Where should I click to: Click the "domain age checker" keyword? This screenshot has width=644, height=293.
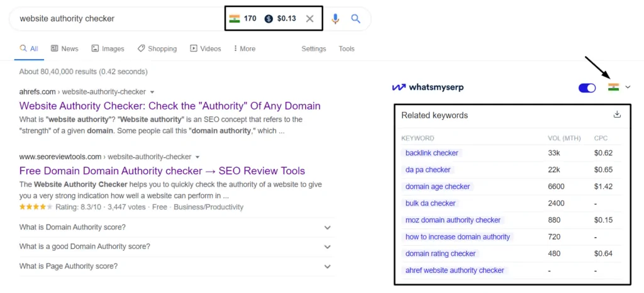[x=438, y=186]
